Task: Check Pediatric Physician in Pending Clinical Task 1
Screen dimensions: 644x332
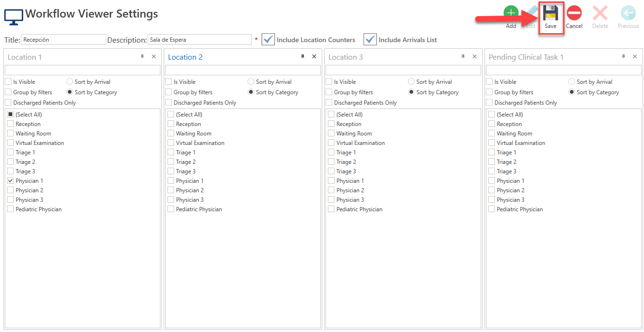Action: click(492, 209)
